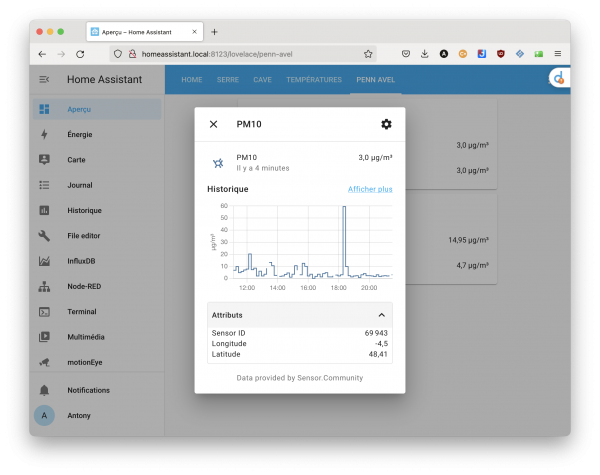
Task: Click the Énergie lightning icon in sidebar
Action: tap(44, 134)
